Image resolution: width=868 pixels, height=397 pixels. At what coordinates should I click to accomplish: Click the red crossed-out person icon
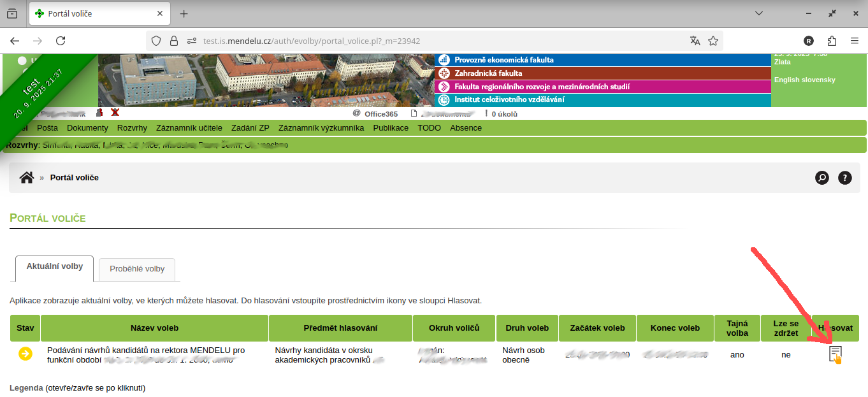115,112
